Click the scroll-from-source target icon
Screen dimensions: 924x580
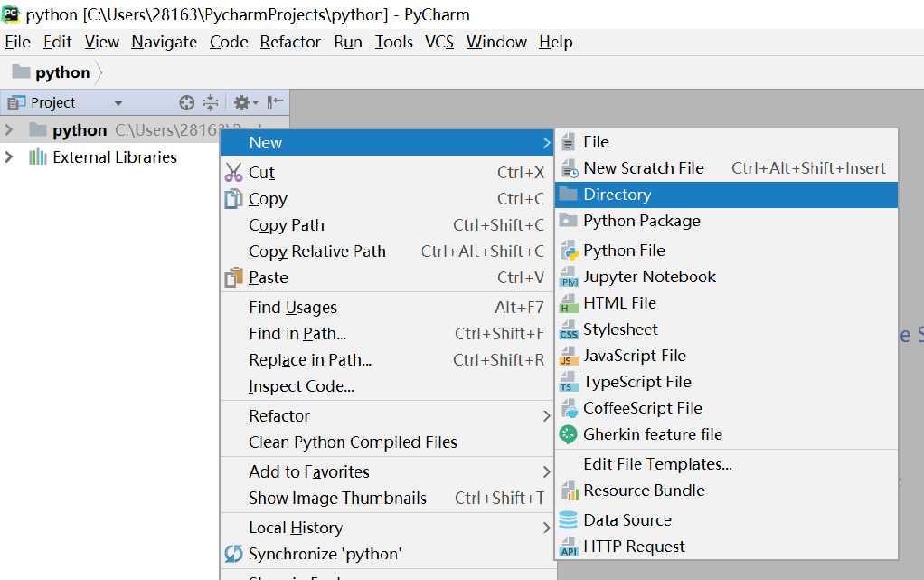pos(186,102)
